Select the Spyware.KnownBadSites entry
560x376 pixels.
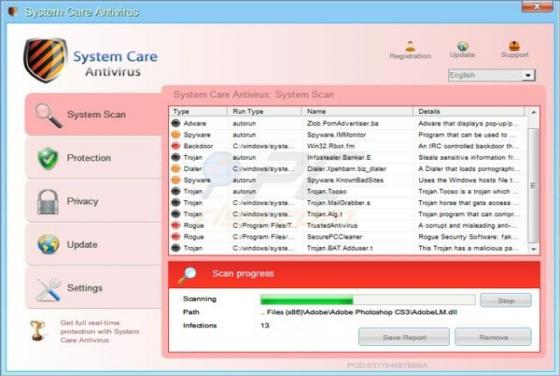(345, 180)
